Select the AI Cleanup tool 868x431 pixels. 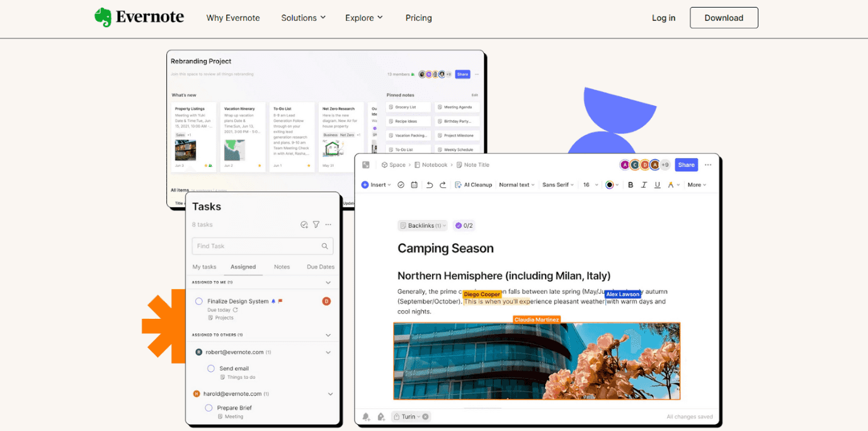coord(474,184)
